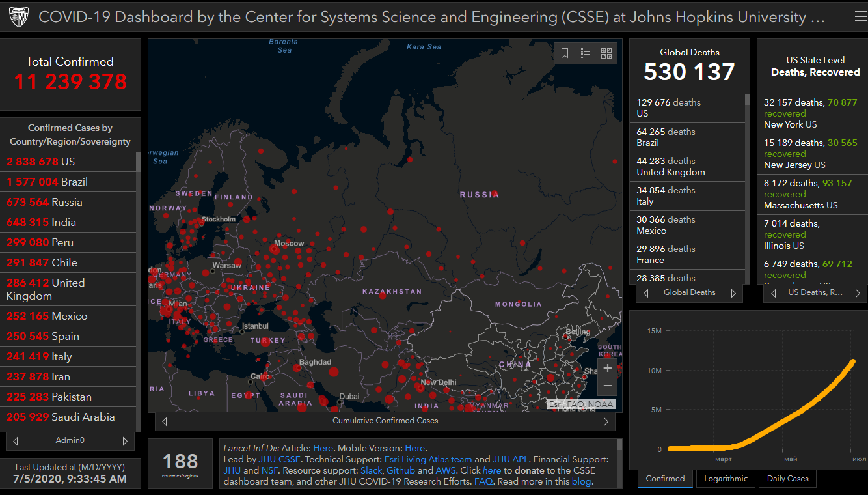Zoom out on the map
Screen dimensions: 868x495
click(607, 386)
